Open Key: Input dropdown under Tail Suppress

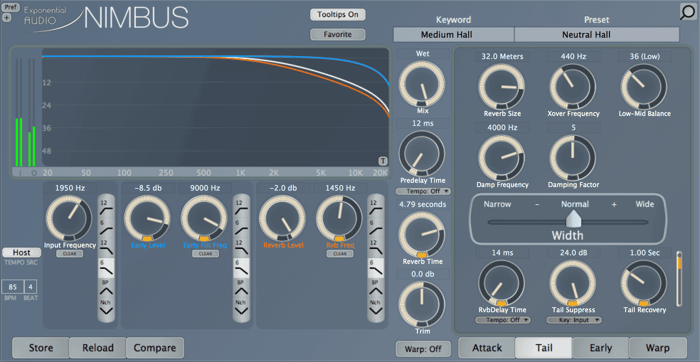pos(574,320)
